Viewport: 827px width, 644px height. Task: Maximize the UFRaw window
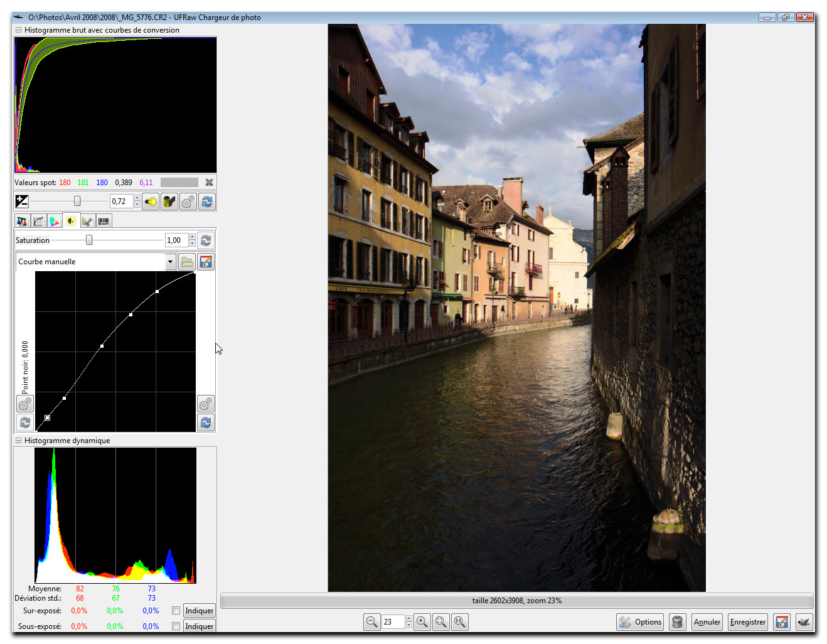pos(786,18)
